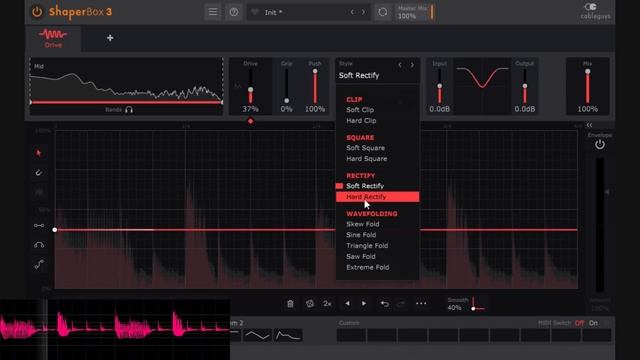Viewport: 640px width, 360px height.
Task: Select the decaying wave preset thumbnail
Action: click(x=288, y=336)
